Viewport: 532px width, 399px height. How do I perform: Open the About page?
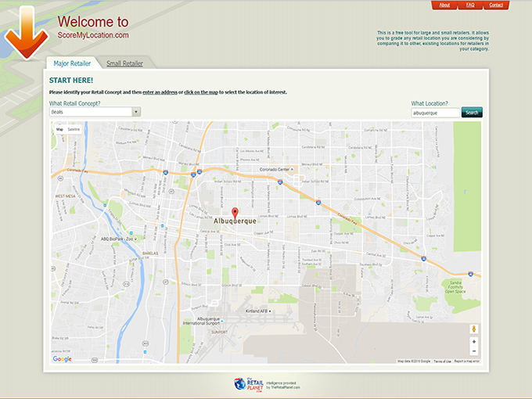pyautogui.click(x=444, y=5)
